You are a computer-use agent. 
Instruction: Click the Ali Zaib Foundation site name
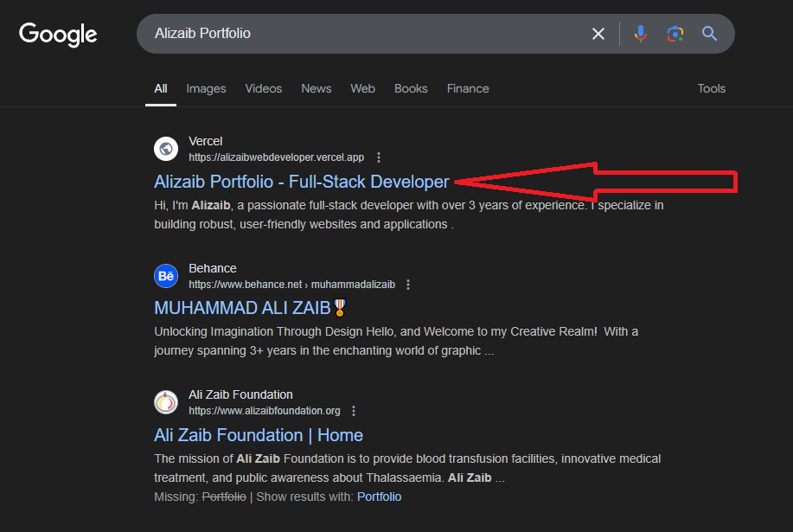coord(240,394)
